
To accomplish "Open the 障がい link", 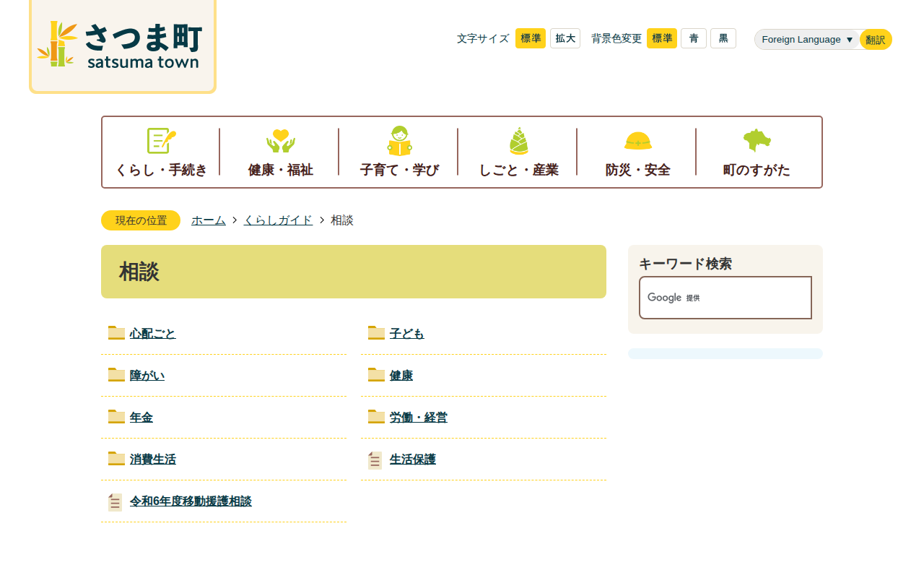I will pos(147,375).
